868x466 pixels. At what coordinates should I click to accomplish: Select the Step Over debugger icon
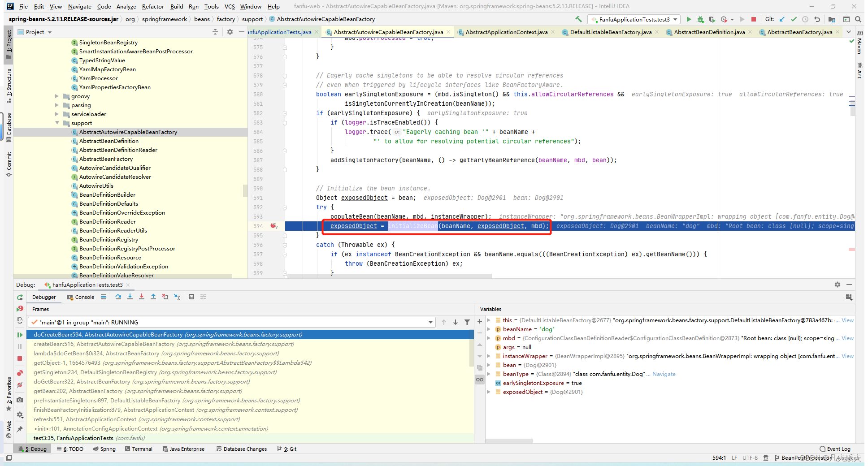pyautogui.click(x=118, y=297)
